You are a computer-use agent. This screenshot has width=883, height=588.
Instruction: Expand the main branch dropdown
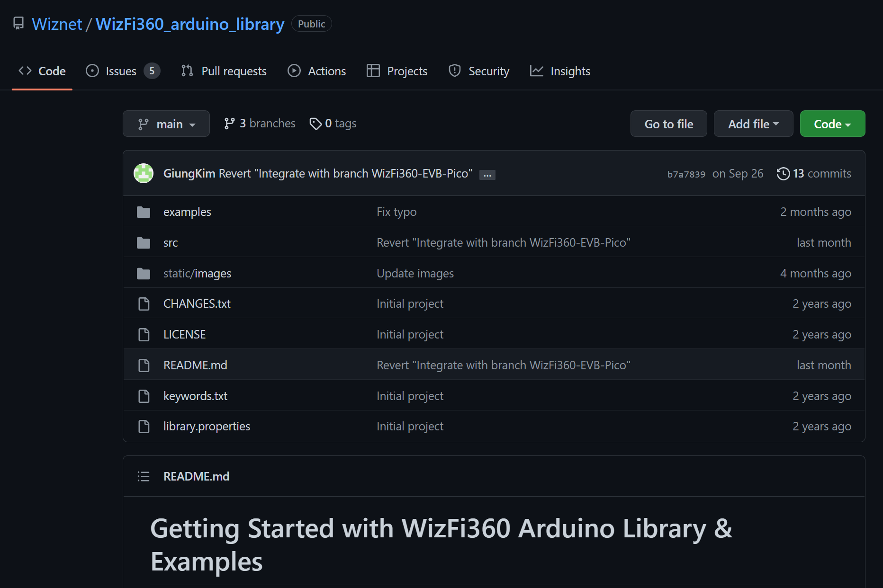click(166, 124)
